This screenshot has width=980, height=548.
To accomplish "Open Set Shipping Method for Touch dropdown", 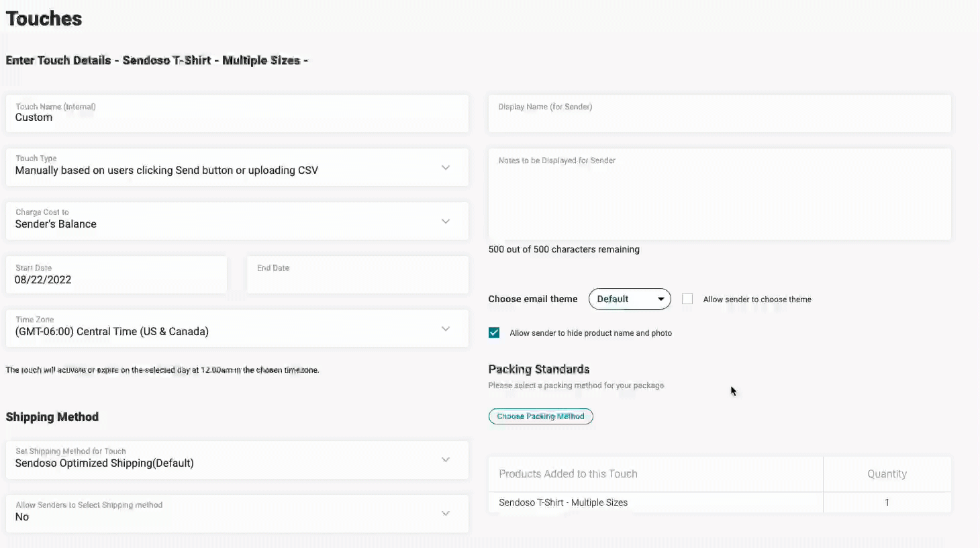I will pos(237,460).
